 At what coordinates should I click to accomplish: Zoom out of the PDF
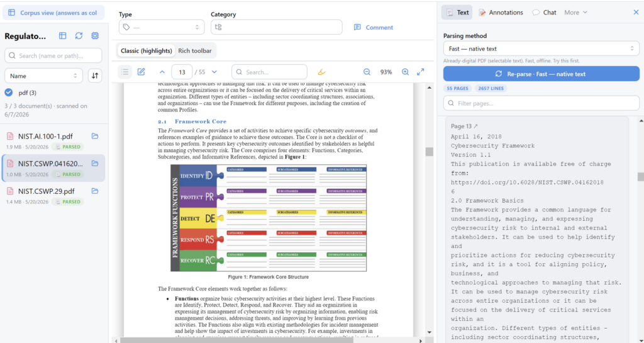(367, 72)
